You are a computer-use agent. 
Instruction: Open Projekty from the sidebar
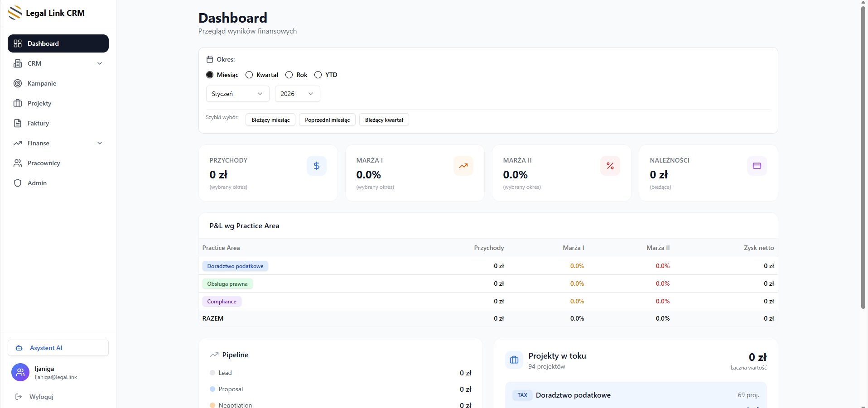point(58,103)
